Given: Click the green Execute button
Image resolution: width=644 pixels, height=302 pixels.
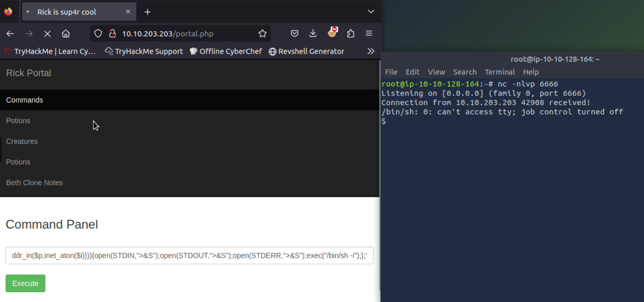Looking at the screenshot, I should point(25,283).
